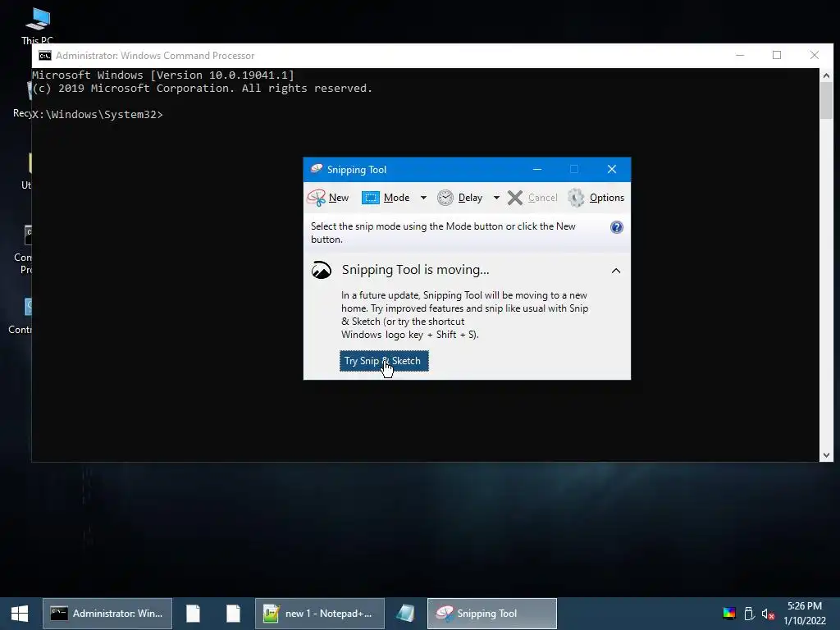Click the Mode rectangle button
The height and width of the screenshot is (630, 840).
tap(386, 198)
